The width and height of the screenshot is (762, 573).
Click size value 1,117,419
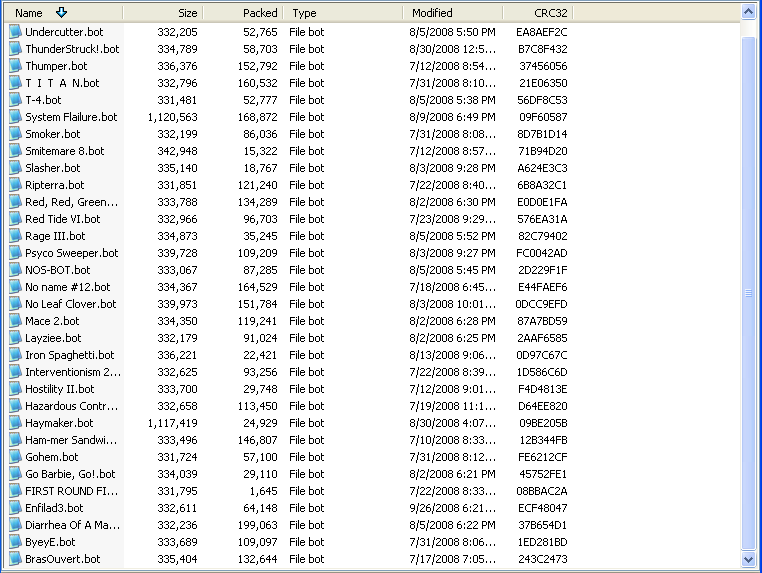[173, 423]
